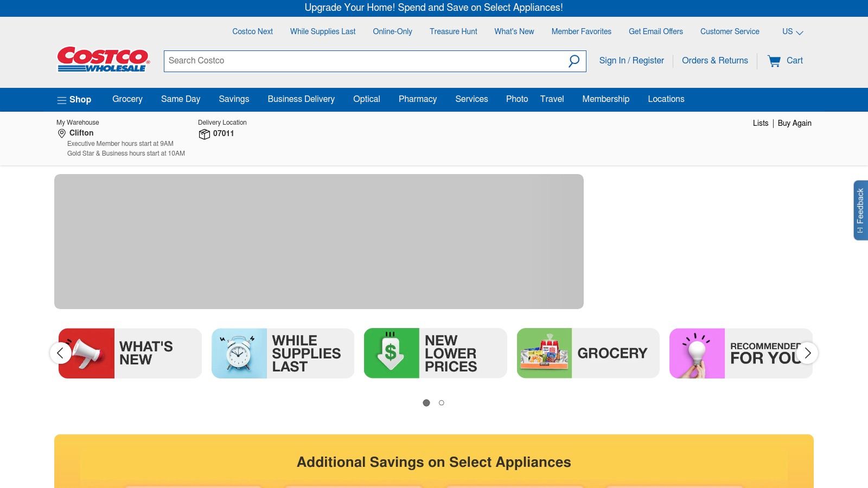Expand the US country selector dropdown
This screenshot has height=488, width=868.
click(x=793, y=32)
